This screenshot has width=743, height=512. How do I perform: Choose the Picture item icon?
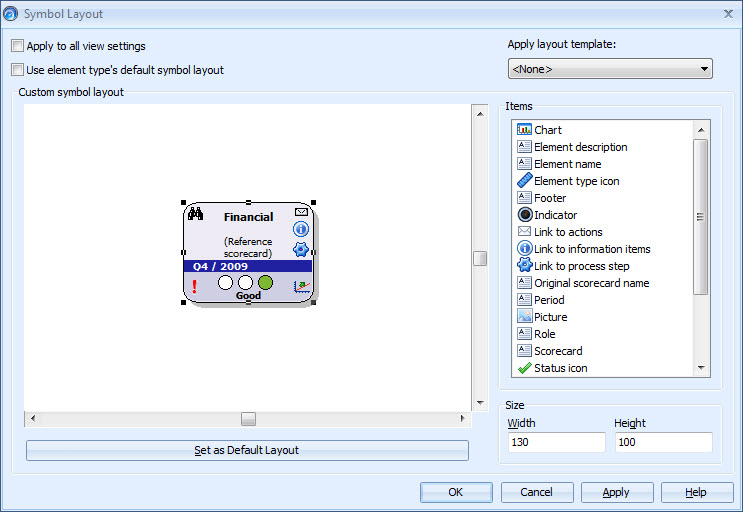point(524,316)
